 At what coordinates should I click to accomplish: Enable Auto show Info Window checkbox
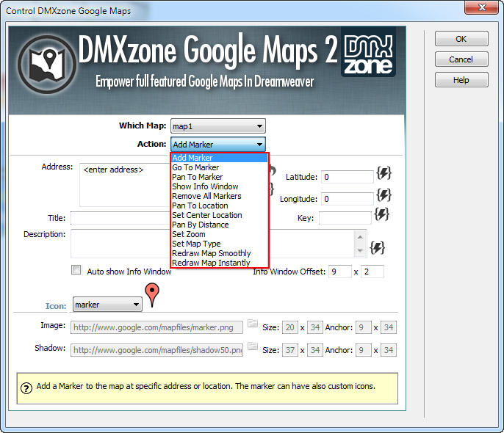pos(76,270)
